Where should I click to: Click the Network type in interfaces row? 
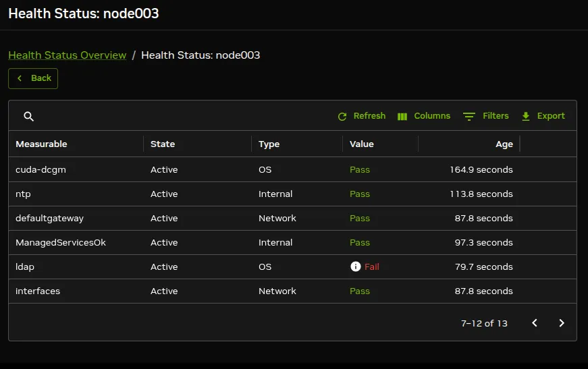coord(277,291)
